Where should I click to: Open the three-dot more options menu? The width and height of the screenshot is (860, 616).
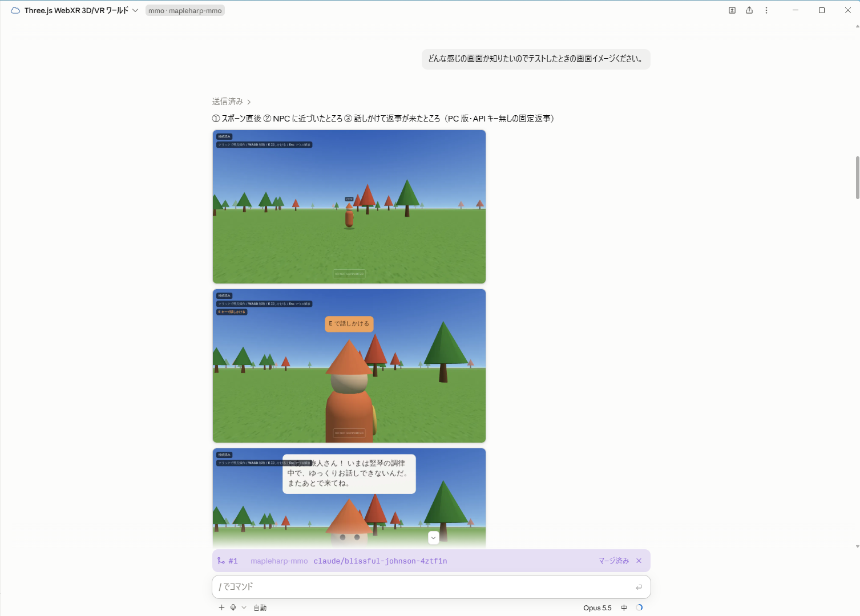pyautogui.click(x=766, y=10)
